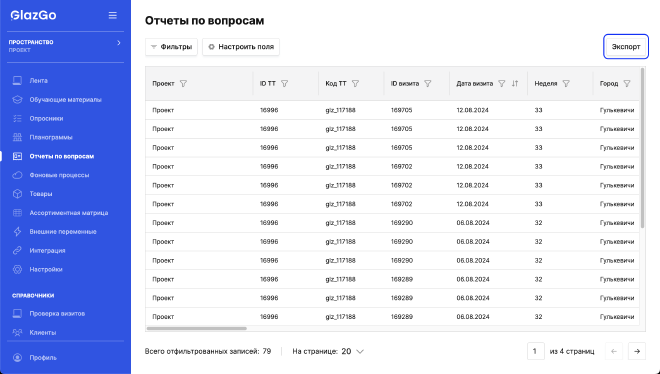Viewport: 660px width, 374px height.
Task: Click the GlazGo logo
Action: [x=33, y=15]
